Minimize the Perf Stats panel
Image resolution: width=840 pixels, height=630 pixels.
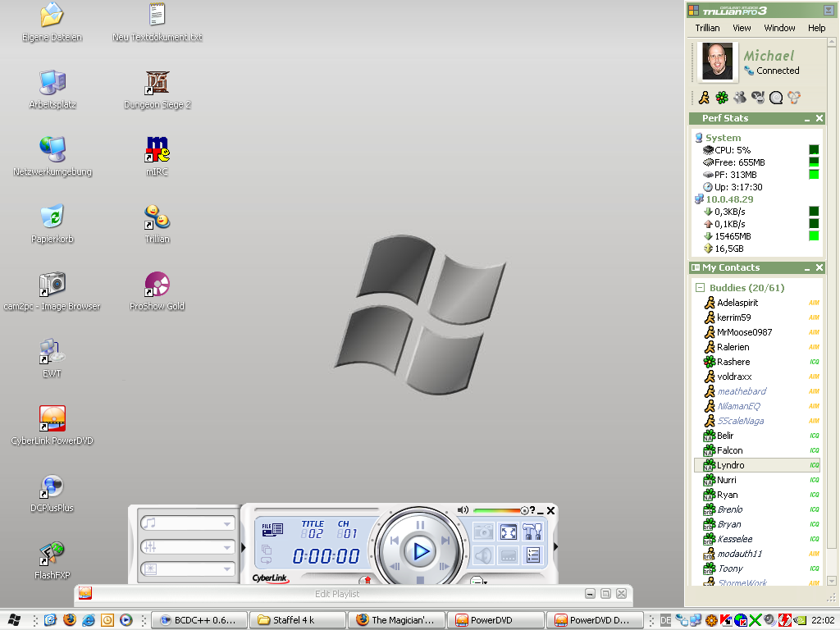pos(807,118)
